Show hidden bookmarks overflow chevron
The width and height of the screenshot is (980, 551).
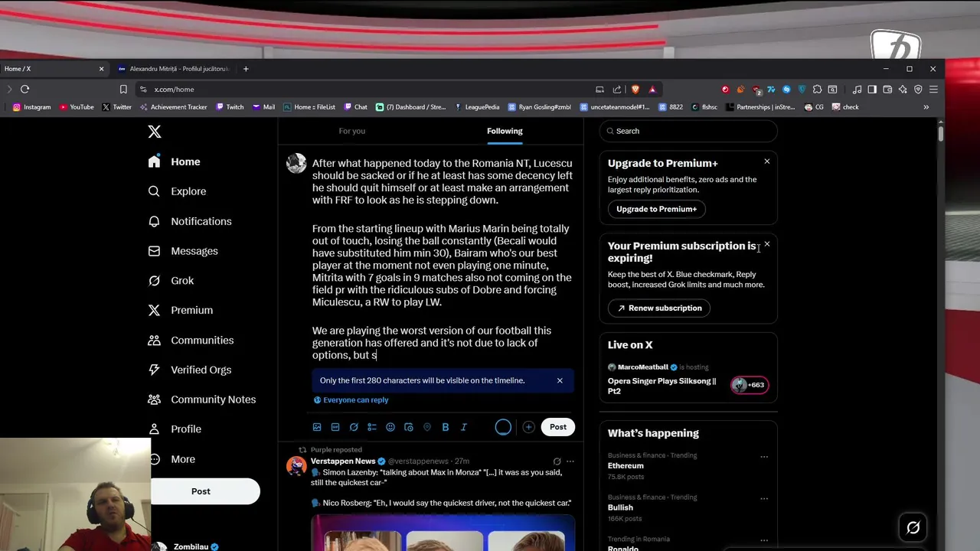pos(926,107)
